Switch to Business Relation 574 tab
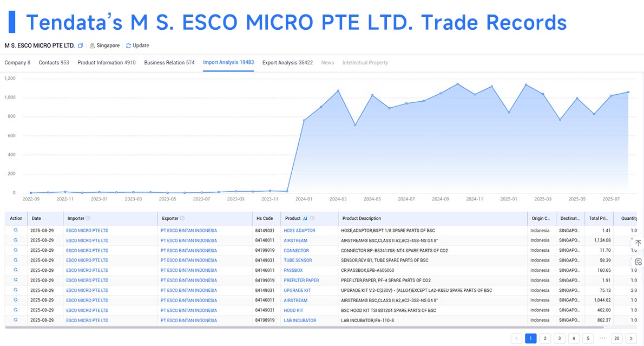 [x=169, y=62]
